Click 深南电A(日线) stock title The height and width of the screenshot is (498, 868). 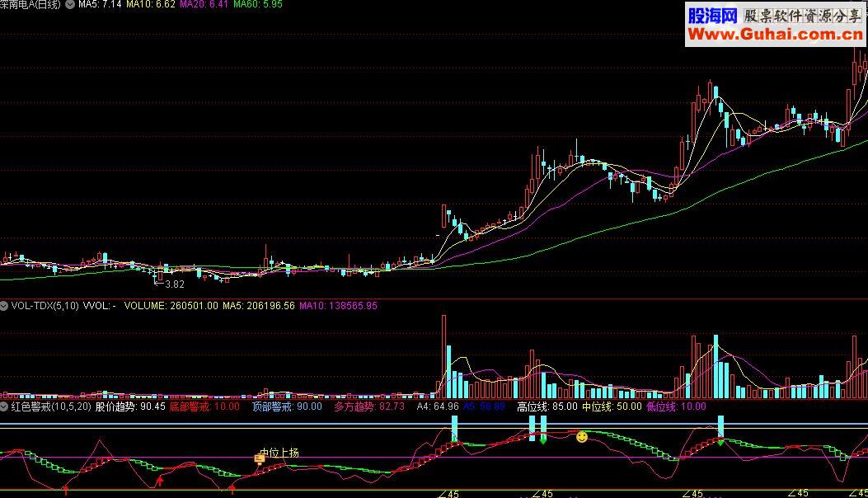[30, 4]
